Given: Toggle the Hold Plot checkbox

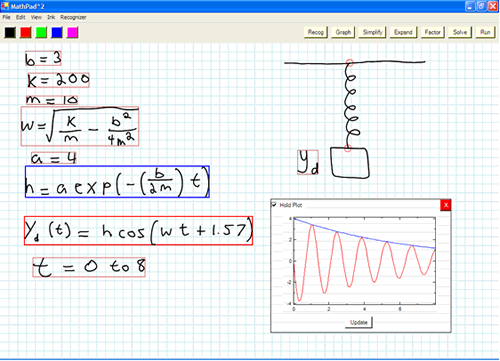Looking at the screenshot, I should (274, 205).
